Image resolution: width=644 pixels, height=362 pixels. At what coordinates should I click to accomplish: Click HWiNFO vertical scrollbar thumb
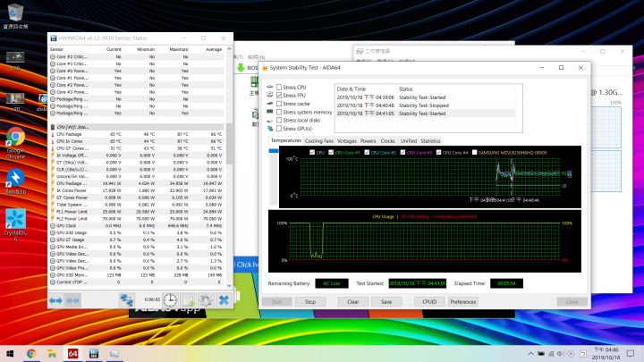click(229, 144)
